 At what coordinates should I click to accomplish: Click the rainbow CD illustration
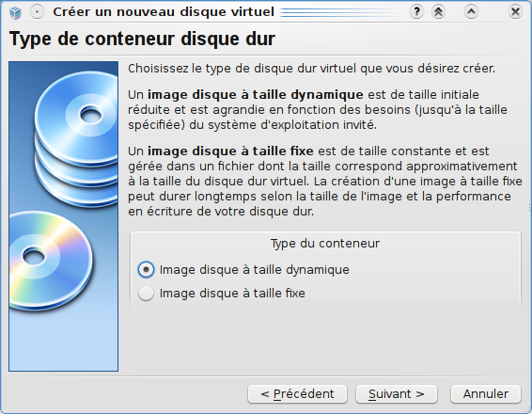[x=51, y=261]
